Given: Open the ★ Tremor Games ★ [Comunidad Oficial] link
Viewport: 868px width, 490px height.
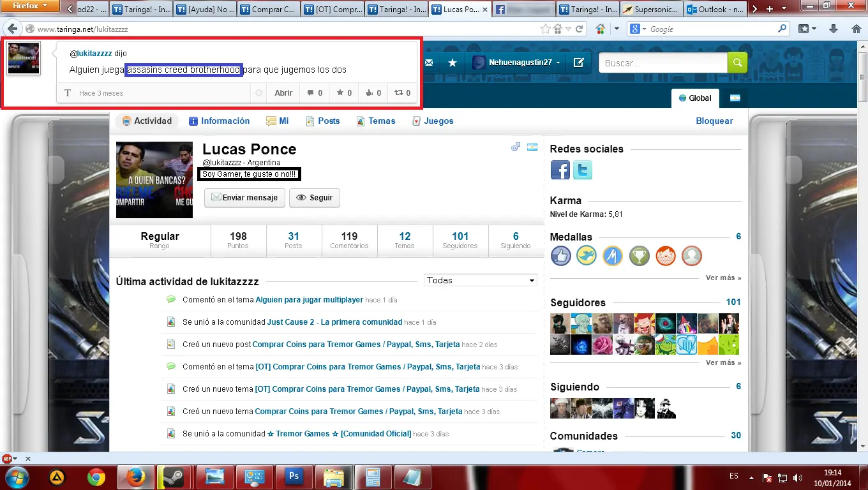Looking at the screenshot, I should [340, 434].
